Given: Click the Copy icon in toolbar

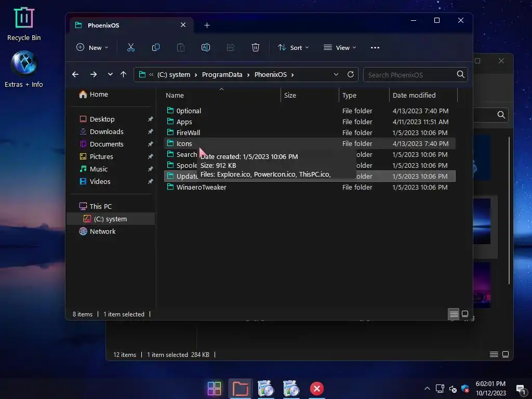Looking at the screenshot, I should 156,47.
